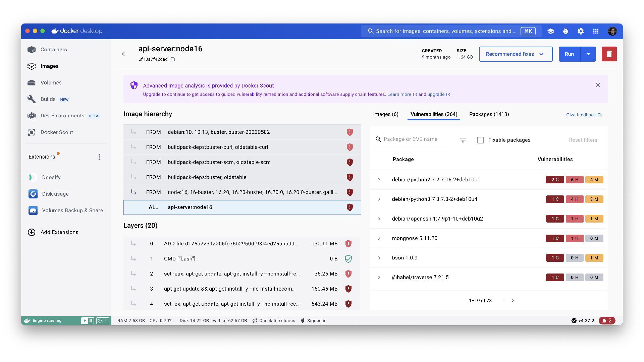
Task: Expand the debian/python2.7 package row
Action: pyautogui.click(x=379, y=180)
